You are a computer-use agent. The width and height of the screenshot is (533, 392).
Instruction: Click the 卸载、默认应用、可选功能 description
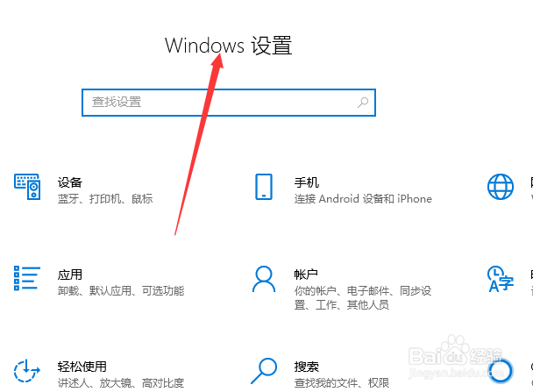(121, 290)
